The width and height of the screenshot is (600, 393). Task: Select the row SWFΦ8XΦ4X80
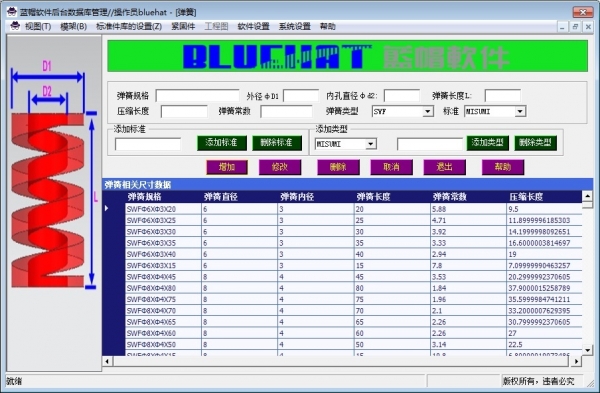pos(354,288)
